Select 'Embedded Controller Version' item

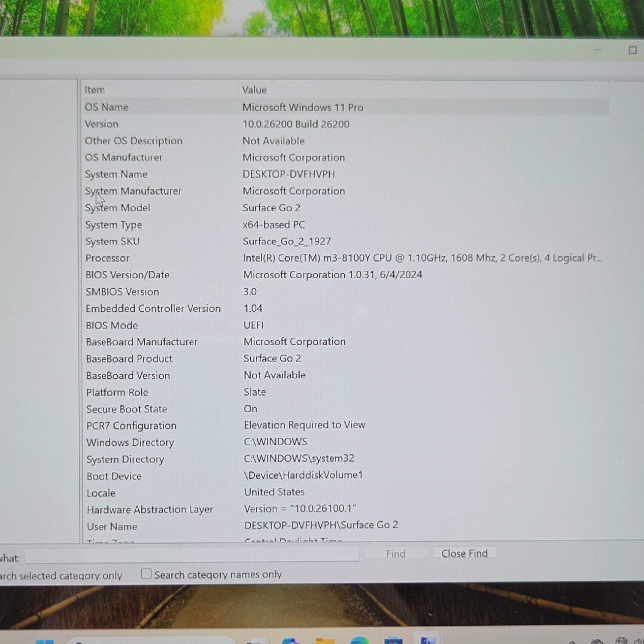pos(153,309)
